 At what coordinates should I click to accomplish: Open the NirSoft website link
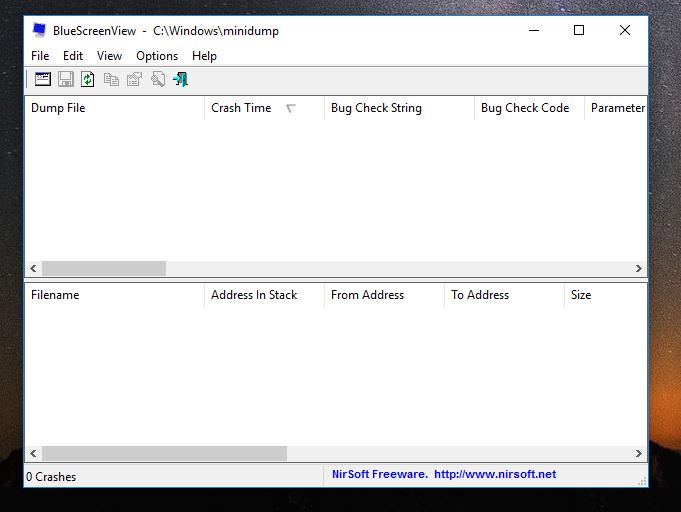(495, 474)
